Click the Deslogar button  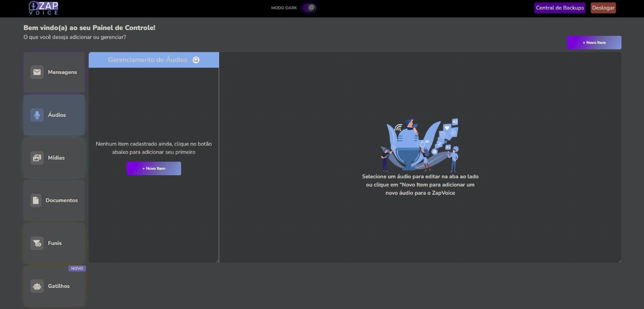(603, 8)
